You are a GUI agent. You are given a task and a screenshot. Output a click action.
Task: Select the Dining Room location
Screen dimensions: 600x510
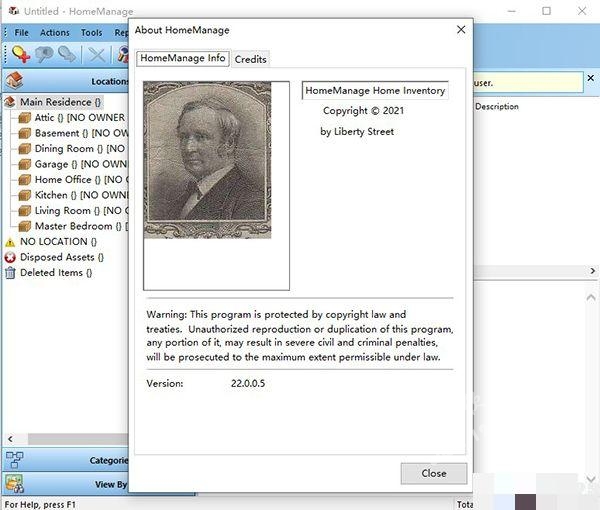pyautogui.click(x=80, y=148)
